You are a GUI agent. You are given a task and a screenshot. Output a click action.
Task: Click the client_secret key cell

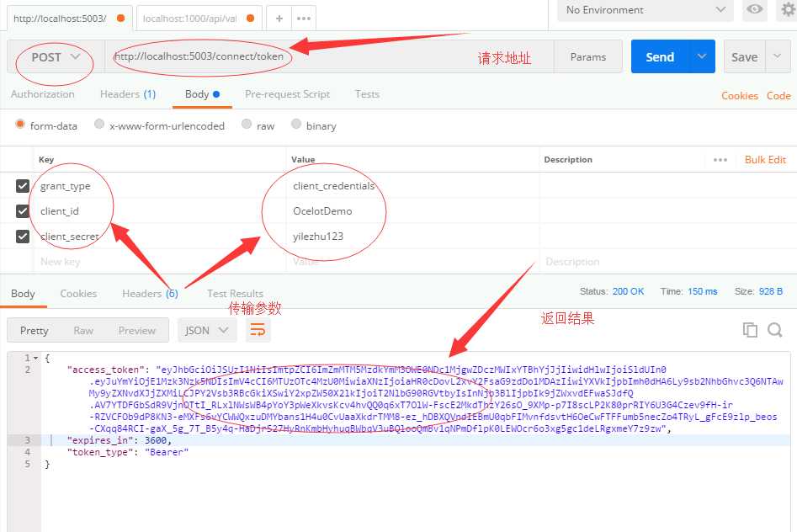(x=160, y=237)
